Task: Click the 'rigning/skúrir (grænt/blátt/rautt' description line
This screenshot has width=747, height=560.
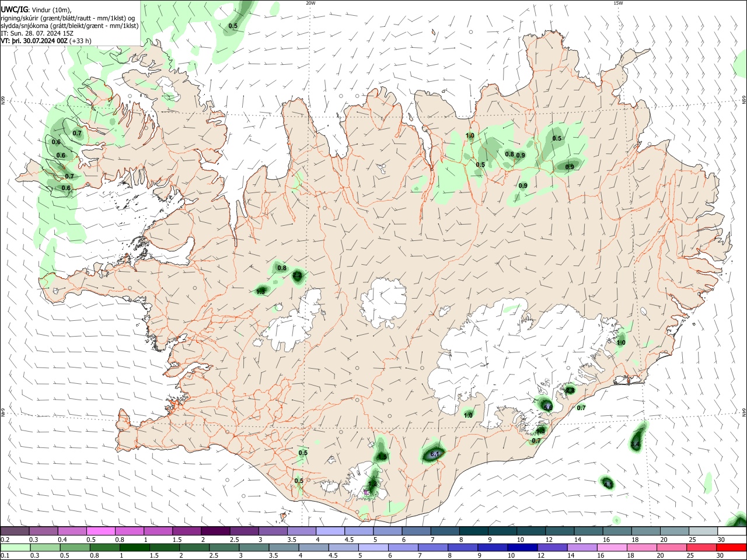Action: coord(67,18)
